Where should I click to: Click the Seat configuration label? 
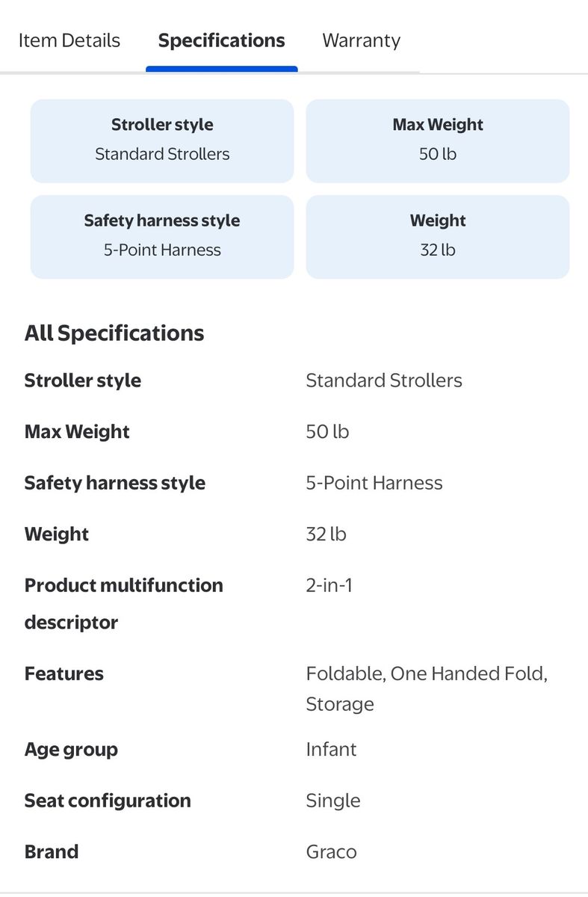[108, 801]
